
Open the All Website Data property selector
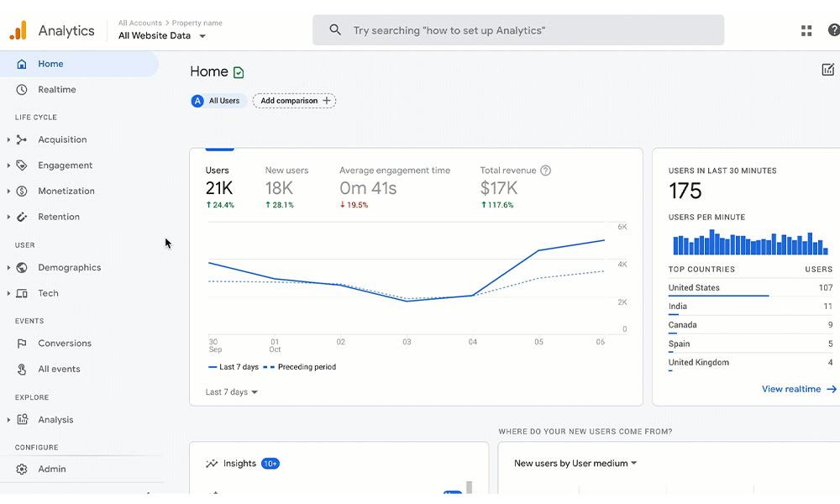[162, 36]
